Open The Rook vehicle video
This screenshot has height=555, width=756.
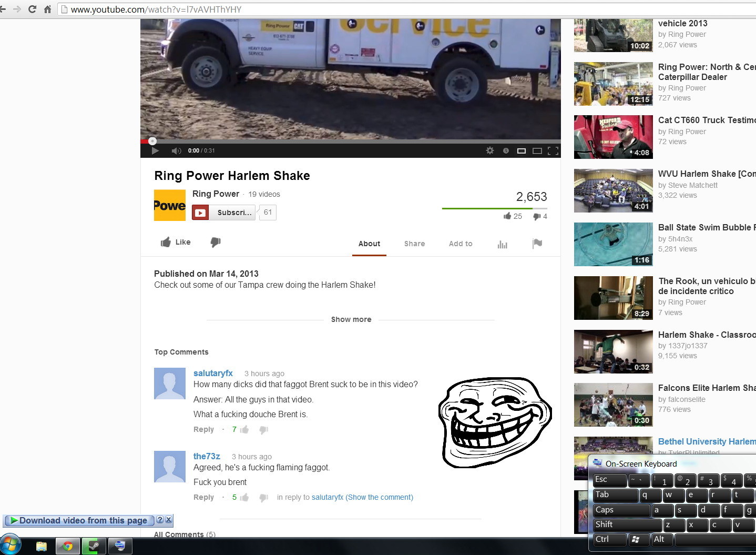pyautogui.click(x=614, y=298)
